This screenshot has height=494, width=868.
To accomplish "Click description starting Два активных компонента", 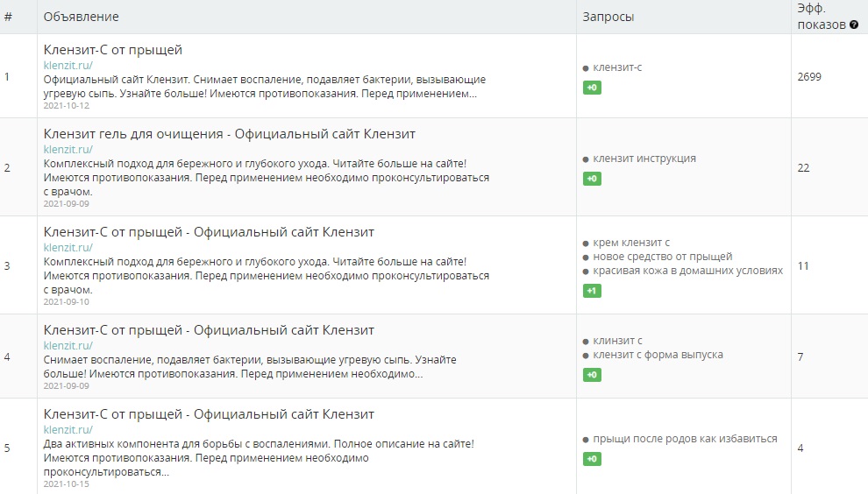I will click(x=259, y=458).
